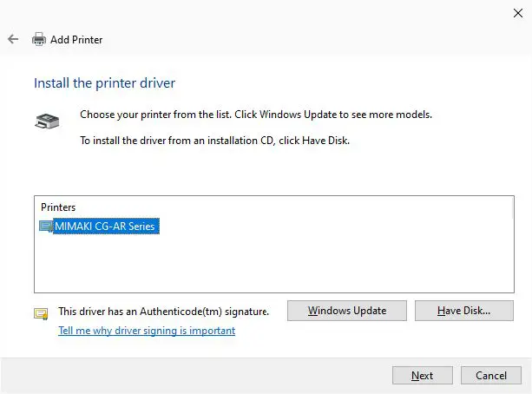
Task: Click the Authenticode signature status text
Action: coord(163,311)
